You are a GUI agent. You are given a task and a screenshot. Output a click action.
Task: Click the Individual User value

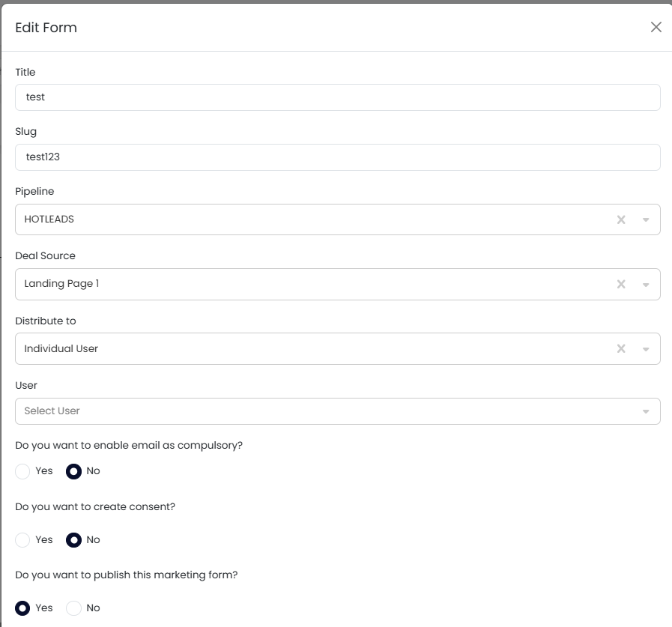[61, 348]
